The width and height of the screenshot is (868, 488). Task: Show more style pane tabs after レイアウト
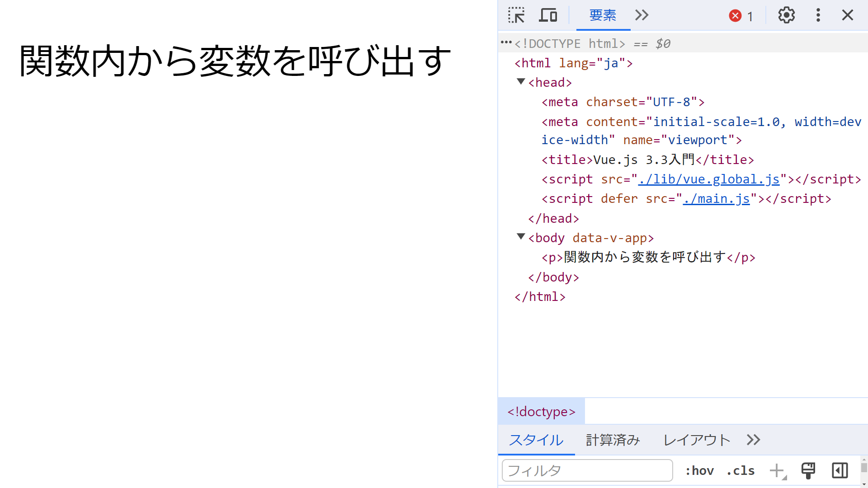click(753, 440)
